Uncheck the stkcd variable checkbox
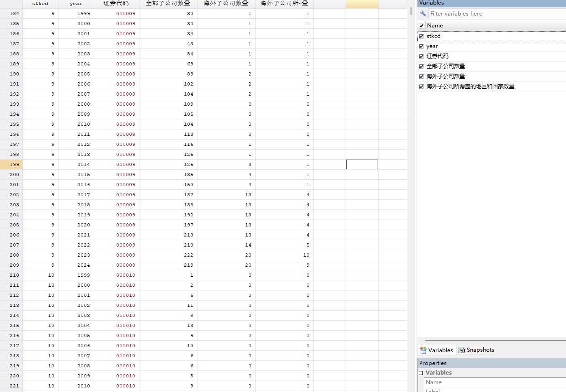 point(421,36)
